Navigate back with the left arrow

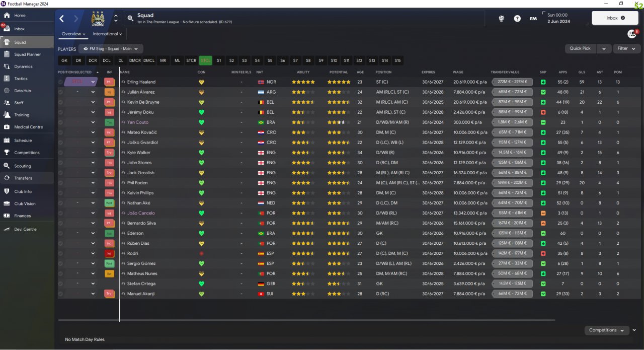tap(62, 19)
